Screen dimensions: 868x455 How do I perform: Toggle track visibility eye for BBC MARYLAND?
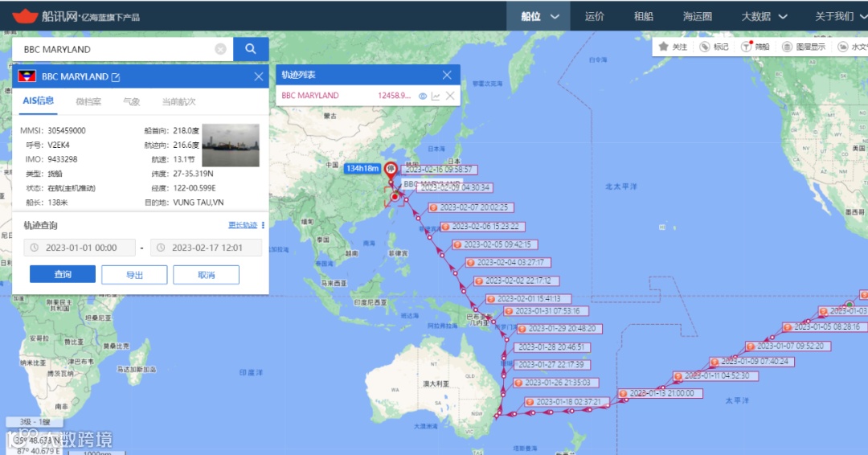pyautogui.click(x=423, y=96)
